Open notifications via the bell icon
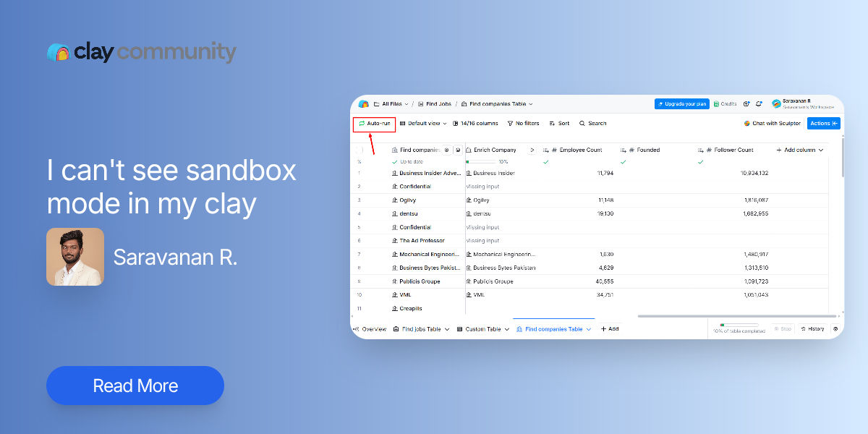Screen dimensions: 868x434 click(757, 103)
